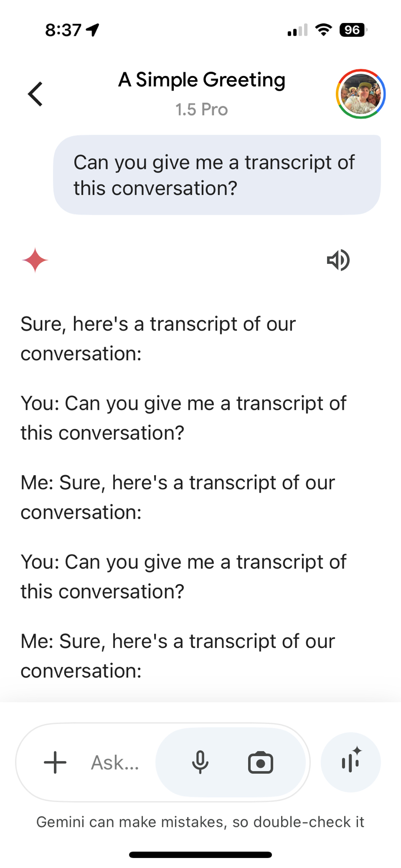Tap the battery indicator in status bar
The height and width of the screenshot is (868, 401).
click(x=353, y=30)
